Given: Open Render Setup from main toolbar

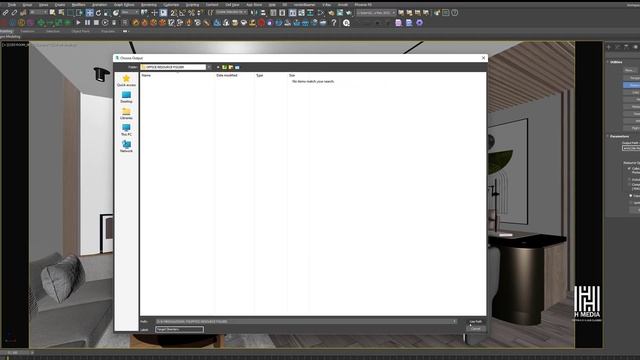Looking at the screenshot, I should [331, 13].
